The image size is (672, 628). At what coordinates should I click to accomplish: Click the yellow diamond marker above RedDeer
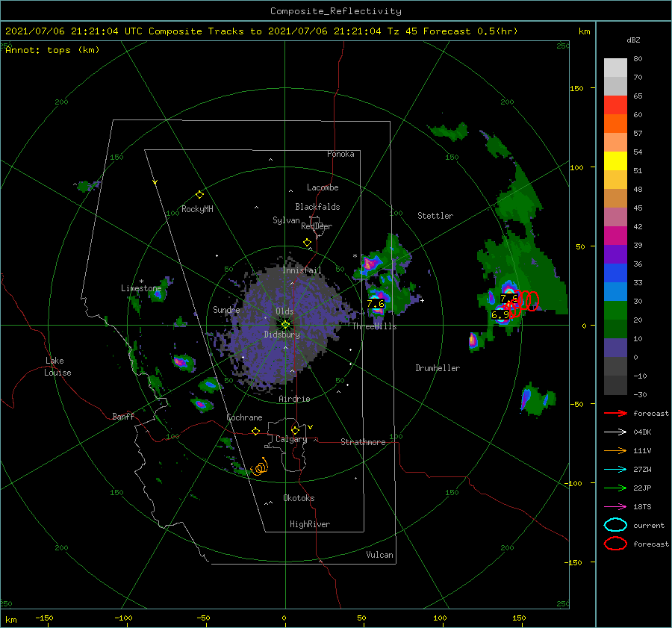[307, 243]
